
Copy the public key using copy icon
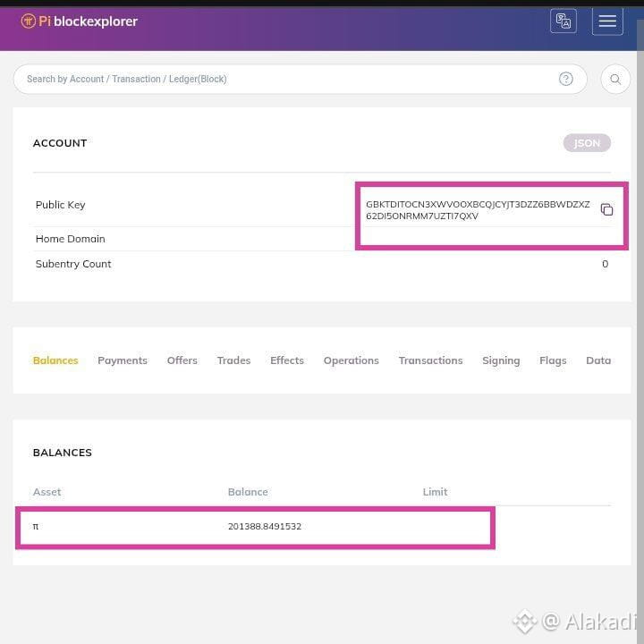pos(606,209)
